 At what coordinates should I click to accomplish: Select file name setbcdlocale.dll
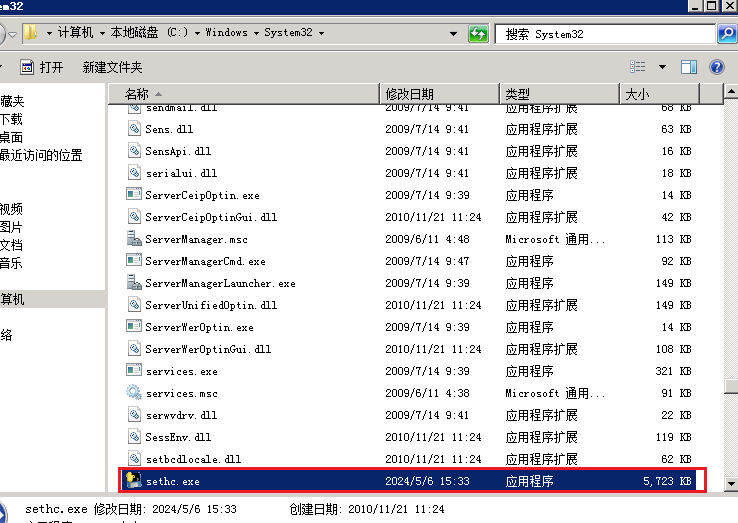tap(193, 459)
